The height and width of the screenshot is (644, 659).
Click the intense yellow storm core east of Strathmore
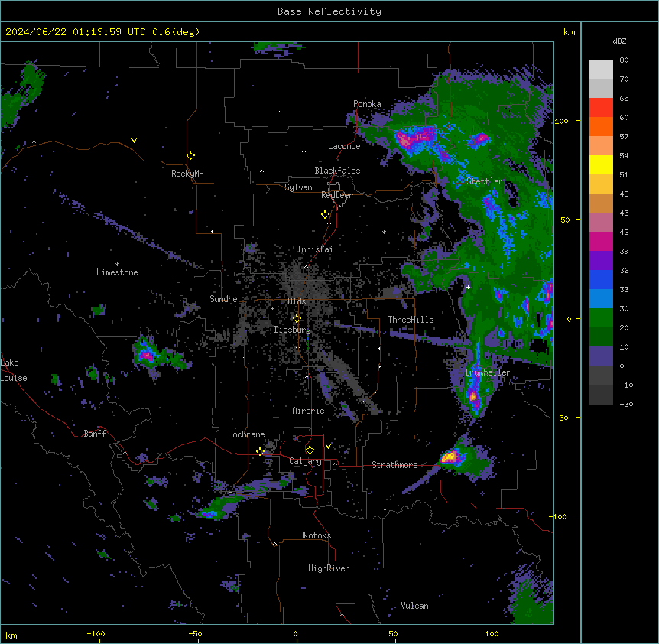tap(450, 457)
